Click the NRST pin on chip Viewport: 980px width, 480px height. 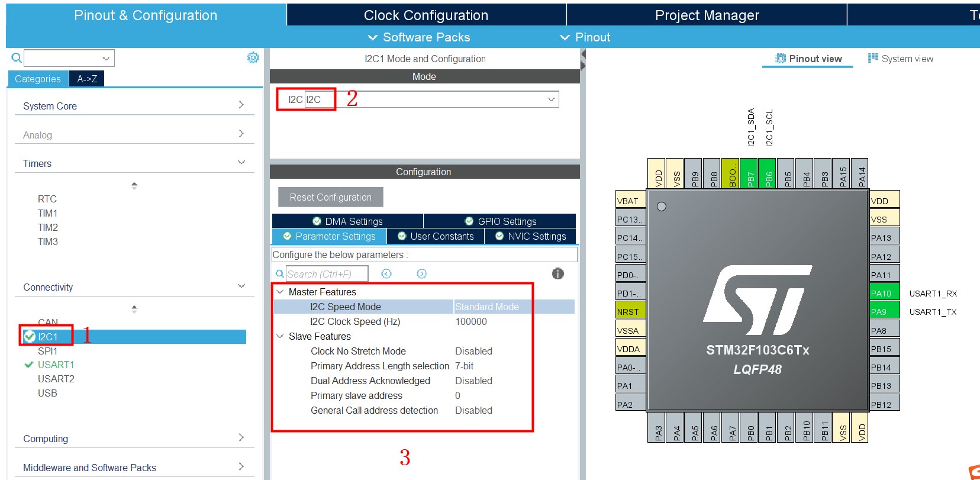(631, 311)
